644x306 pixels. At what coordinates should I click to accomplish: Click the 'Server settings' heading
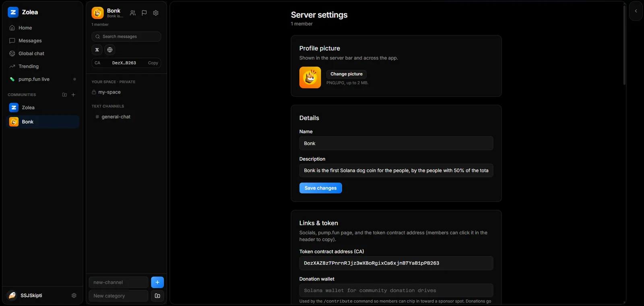(319, 15)
